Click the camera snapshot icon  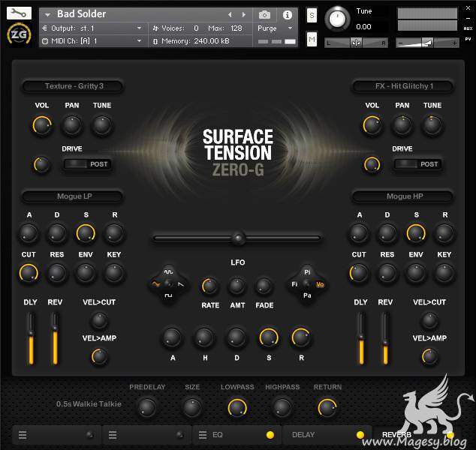[264, 14]
